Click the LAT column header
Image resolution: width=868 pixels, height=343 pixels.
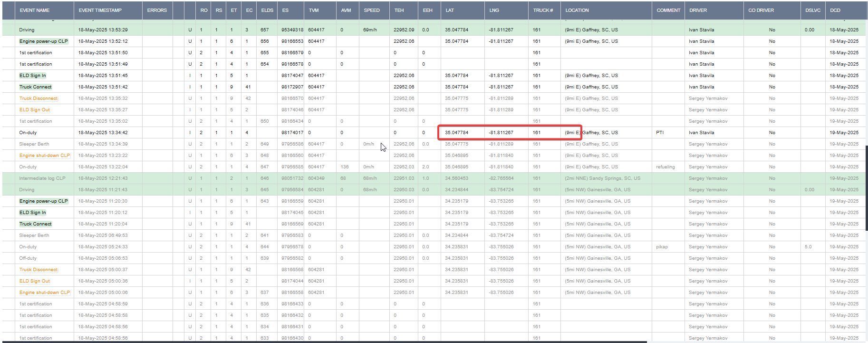450,10
